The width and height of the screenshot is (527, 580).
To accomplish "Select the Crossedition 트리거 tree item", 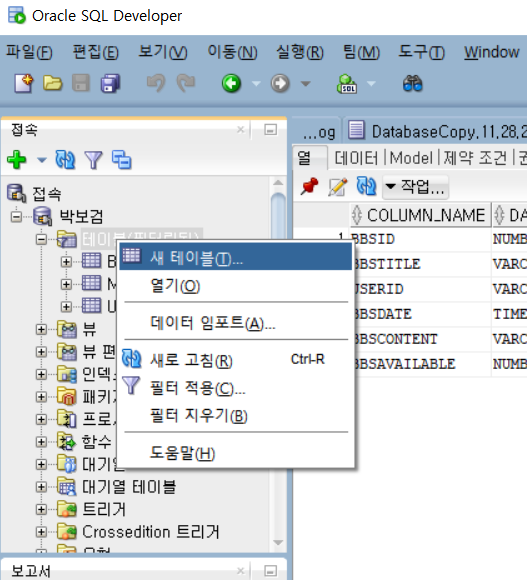I will pyautogui.click(x=151, y=532).
